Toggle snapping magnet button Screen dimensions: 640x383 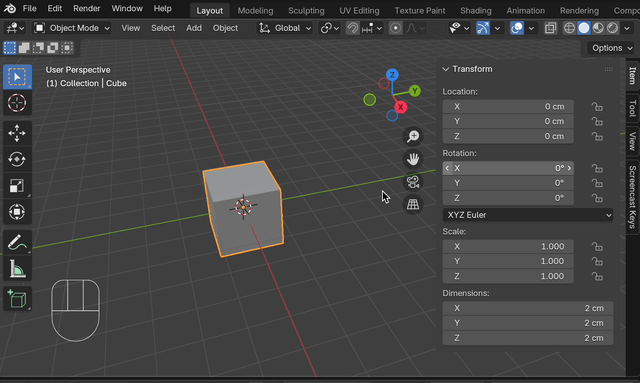click(353, 28)
